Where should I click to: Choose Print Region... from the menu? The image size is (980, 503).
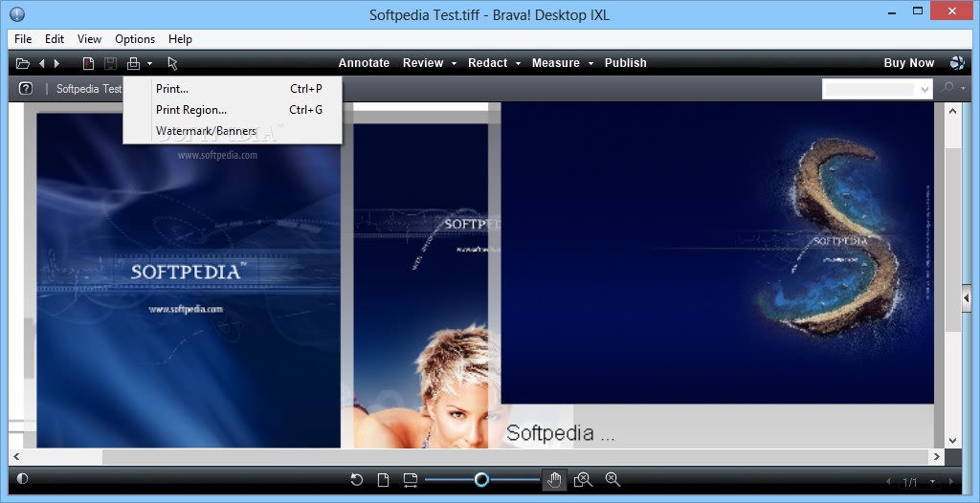click(233, 110)
